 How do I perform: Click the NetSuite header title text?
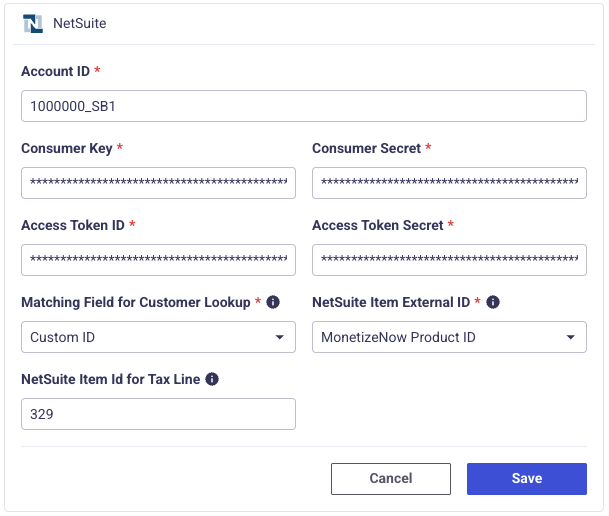pyautogui.click(x=80, y=24)
